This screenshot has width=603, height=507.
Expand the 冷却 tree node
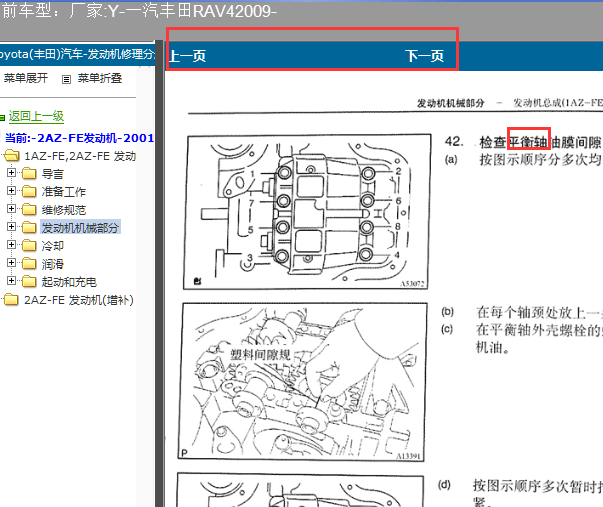click(11, 245)
